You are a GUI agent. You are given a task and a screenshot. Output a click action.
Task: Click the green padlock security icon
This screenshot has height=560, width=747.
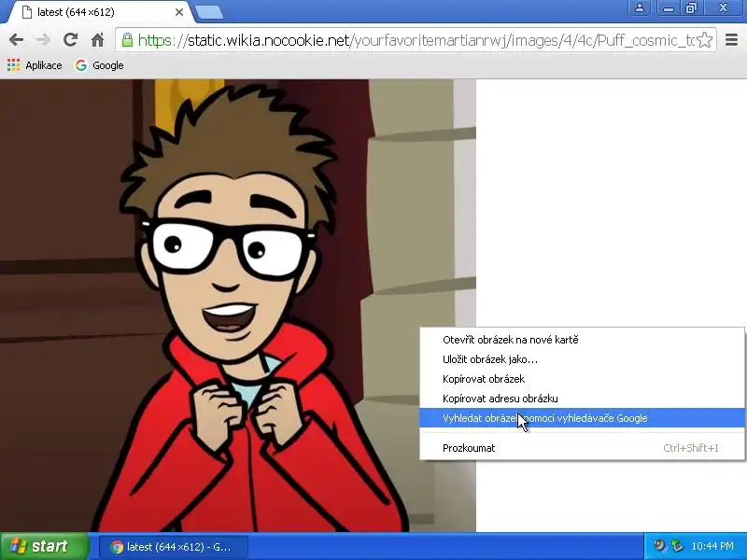(x=127, y=40)
